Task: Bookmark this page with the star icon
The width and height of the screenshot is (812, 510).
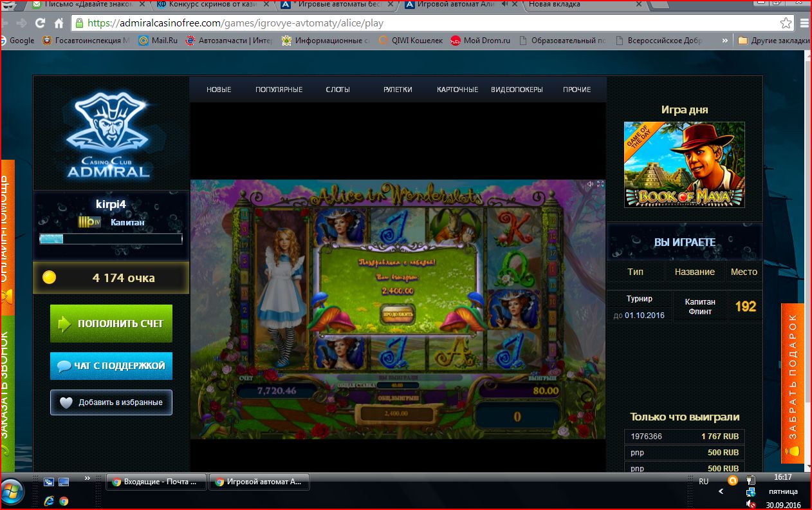Action: 786,23
